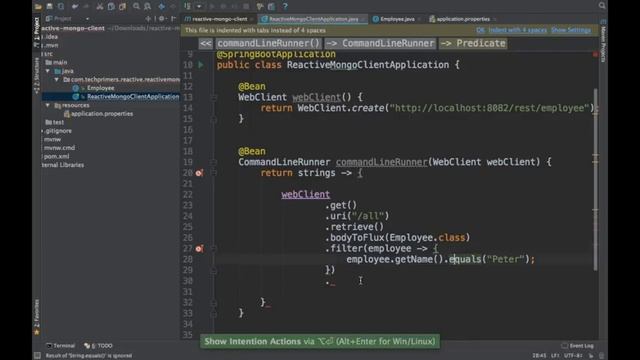Switch to the ReactiveMongoClientApplication.java tab
Viewport: 640px width, 360px height.
click(x=313, y=19)
